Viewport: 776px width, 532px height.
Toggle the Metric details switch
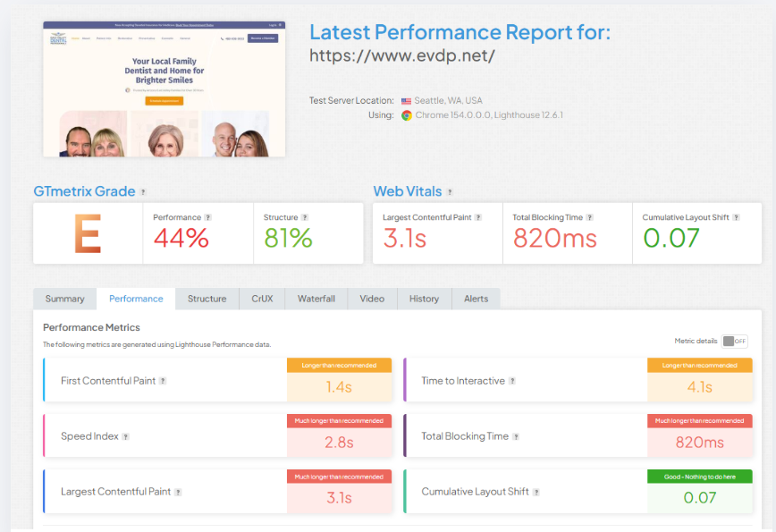coord(735,341)
